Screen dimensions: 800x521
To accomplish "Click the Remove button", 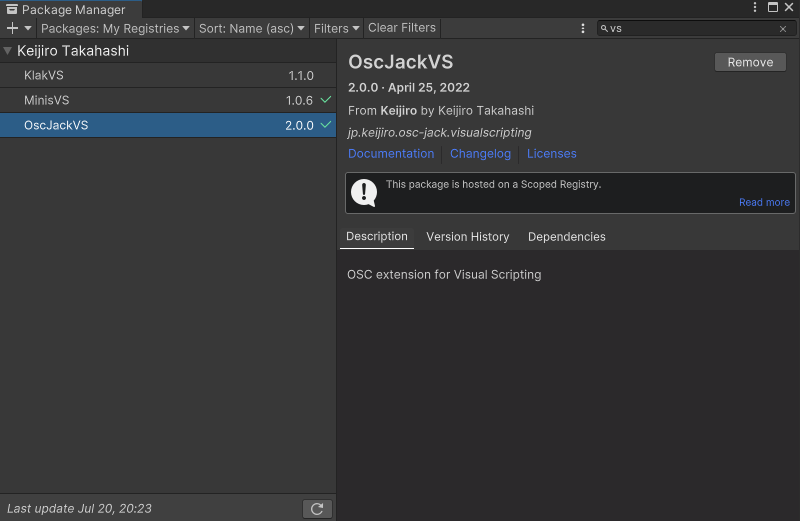I will [x=750, y=62].
